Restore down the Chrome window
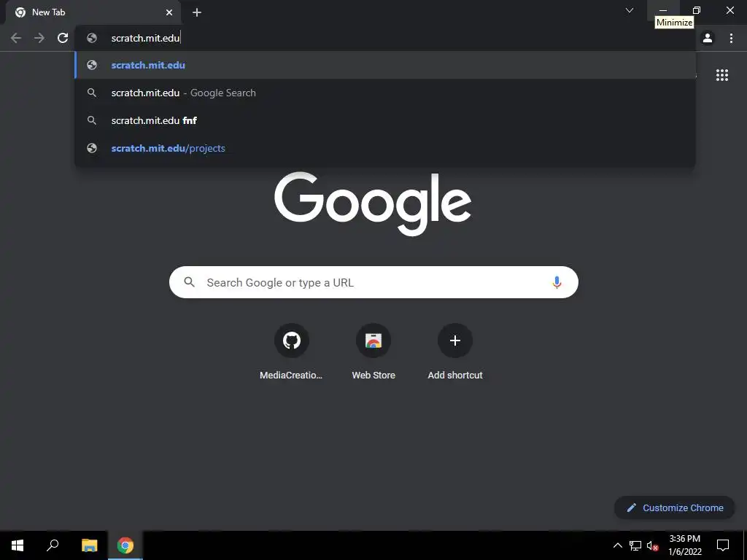This screenshot has width=747, height=560. (x=697, y=10)
